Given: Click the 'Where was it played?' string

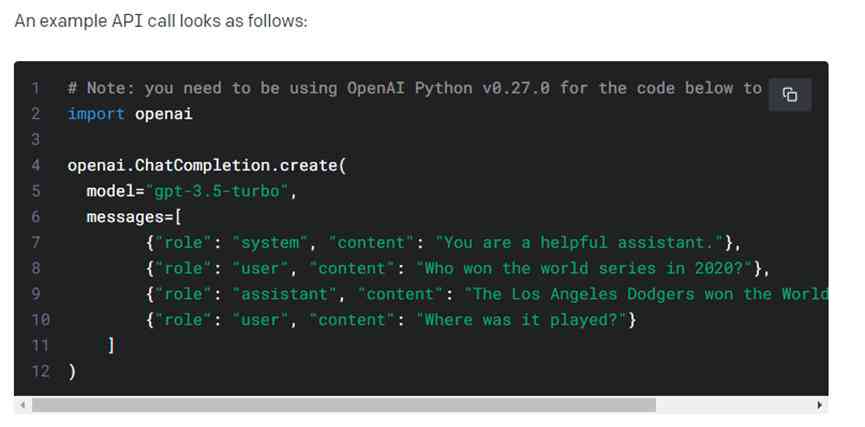Looking at the screenshot, I should pos(521,320).
